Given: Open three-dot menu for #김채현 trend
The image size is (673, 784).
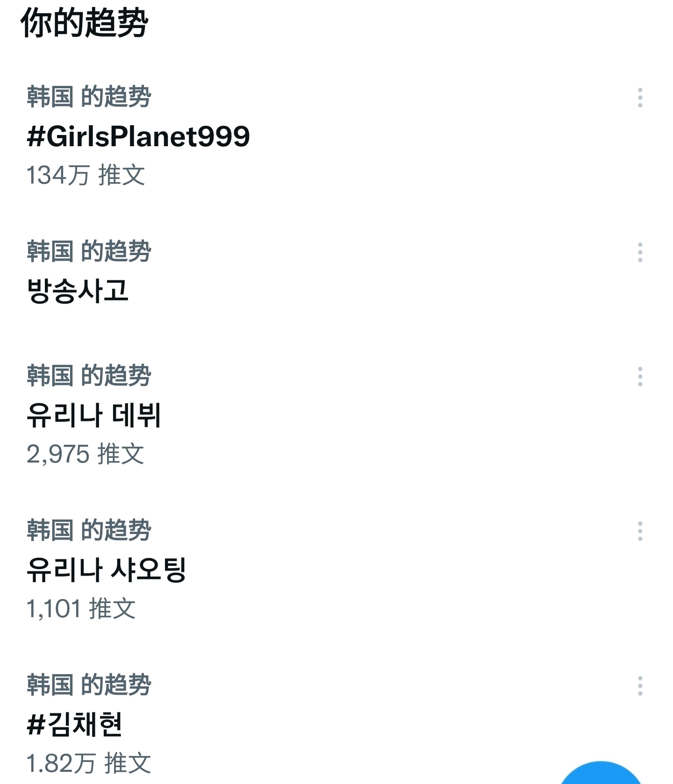Looking at the screenshot, I should [x=640, y=686].
